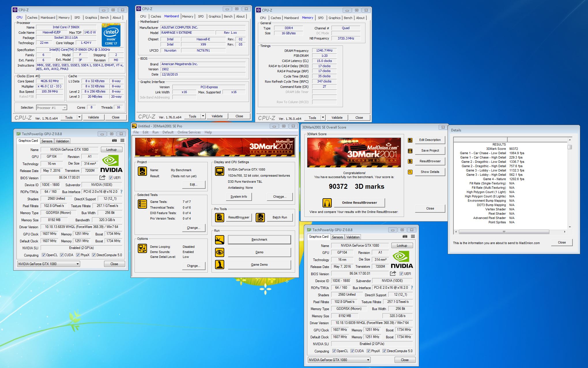Click Close button in Details window
Screen dimensions: 588x368
tap(562, 242)
